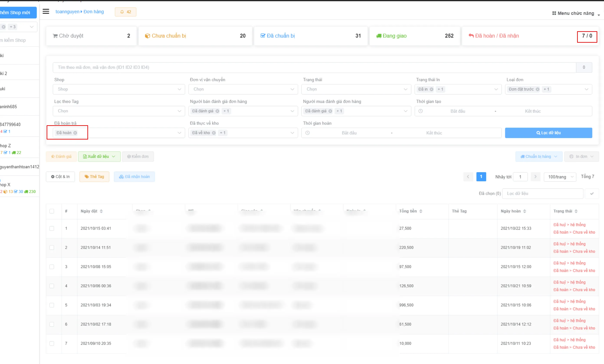Check the row 3 order dated 2021/10/08 15:05
Image resolution: width=604 pixels, height=364 pixels.
(52, 267)
